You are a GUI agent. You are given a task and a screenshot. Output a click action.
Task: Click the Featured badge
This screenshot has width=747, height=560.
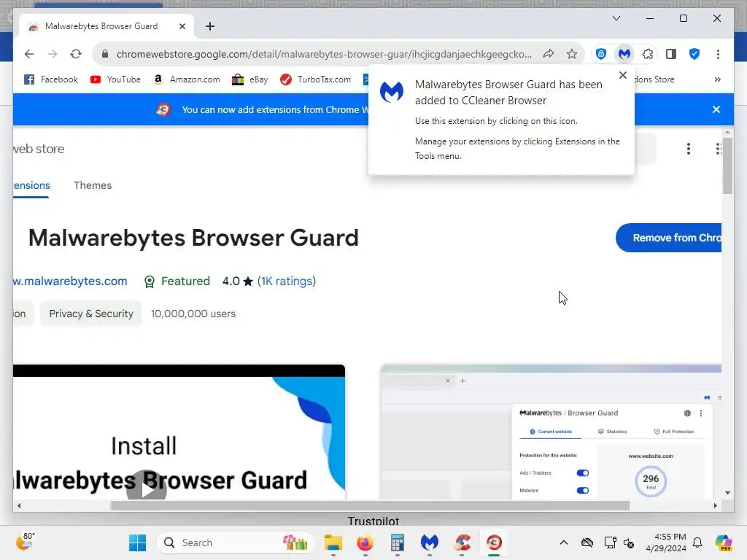(x=177, y=281)
